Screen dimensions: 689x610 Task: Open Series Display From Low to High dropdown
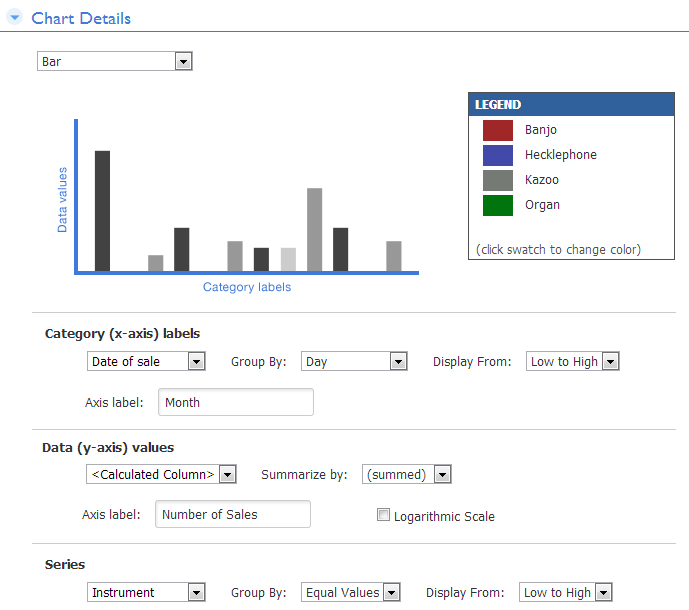tap(566, 592)
